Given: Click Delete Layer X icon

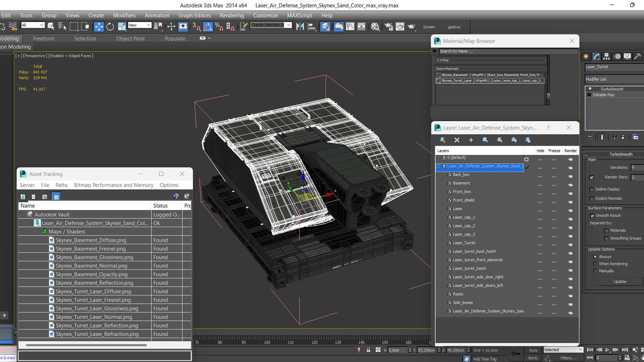Looking at the screenshot, I should [x=457, y=140].
